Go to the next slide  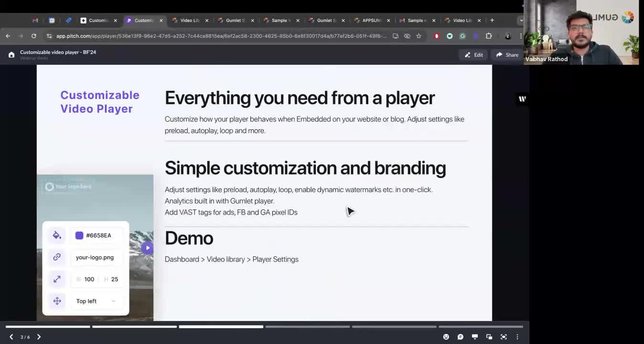(x=39, y=337)
